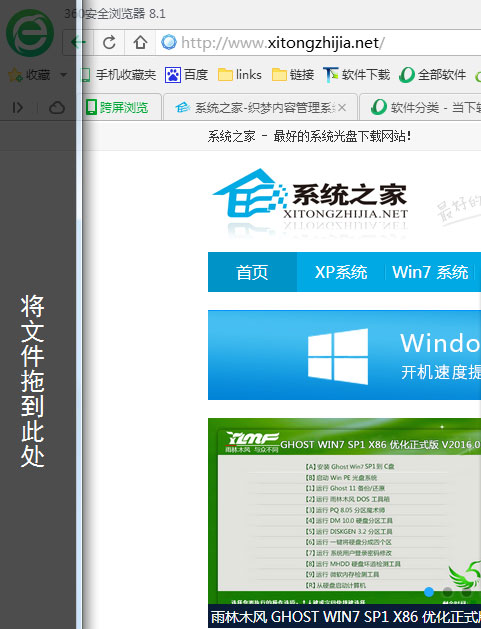Open the GHOST WIN7 SP1 slideshow image
The width and height of the screenshot is (481, 629).
point(344,511)
